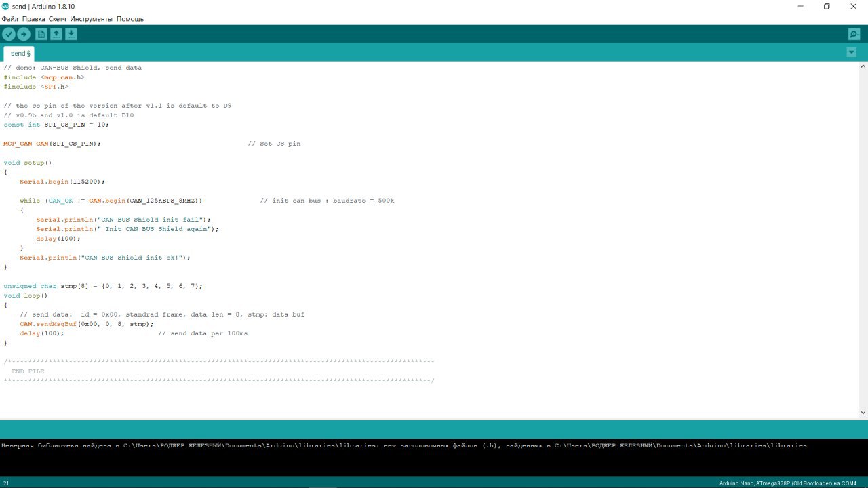Click the while CAN.begin(CAN_125KBPS_8MHZ) statement
868x488 pixels.
coord(111,201)
